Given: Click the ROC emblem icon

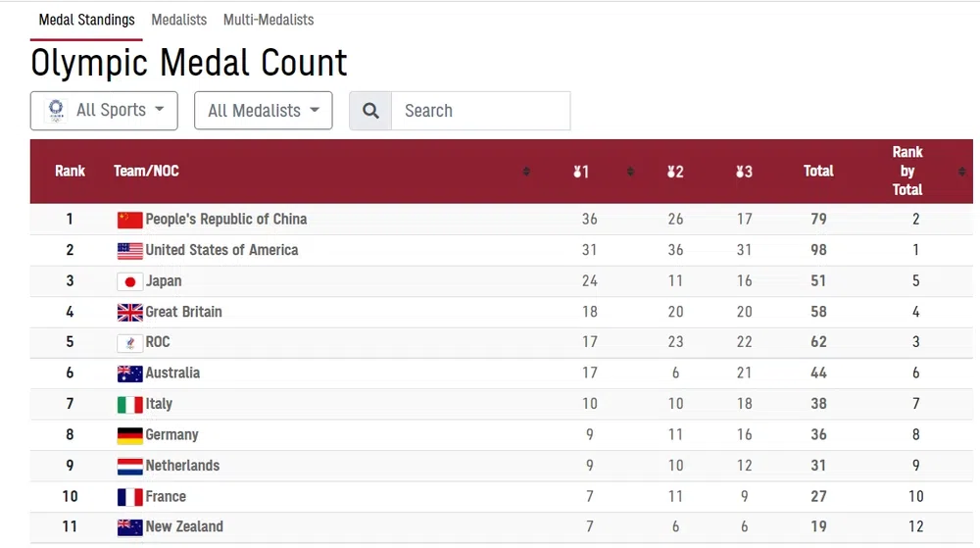Looking at the screenshot, I should 129,343.
